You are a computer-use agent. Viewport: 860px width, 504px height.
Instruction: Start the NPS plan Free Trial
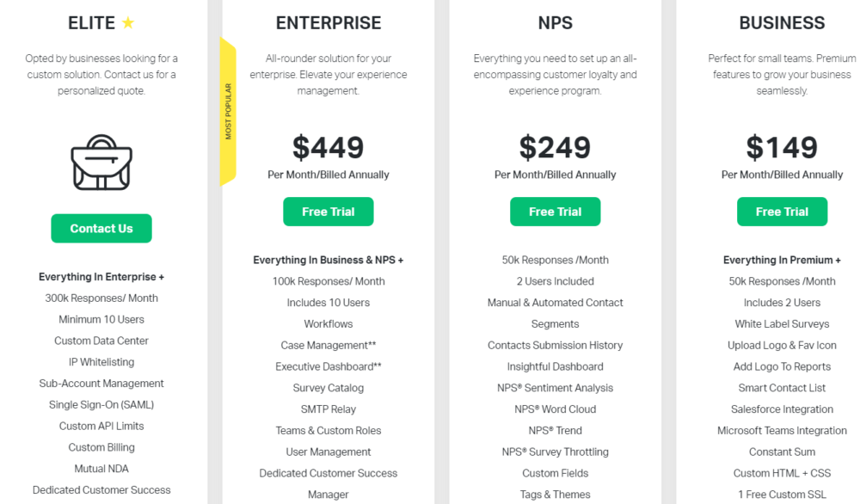[555, 212]
